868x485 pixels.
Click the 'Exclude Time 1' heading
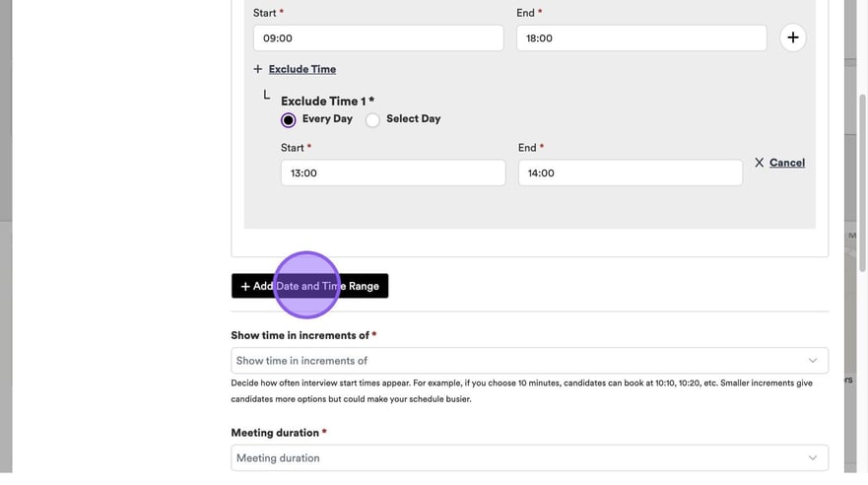click(x=327, y=101)
